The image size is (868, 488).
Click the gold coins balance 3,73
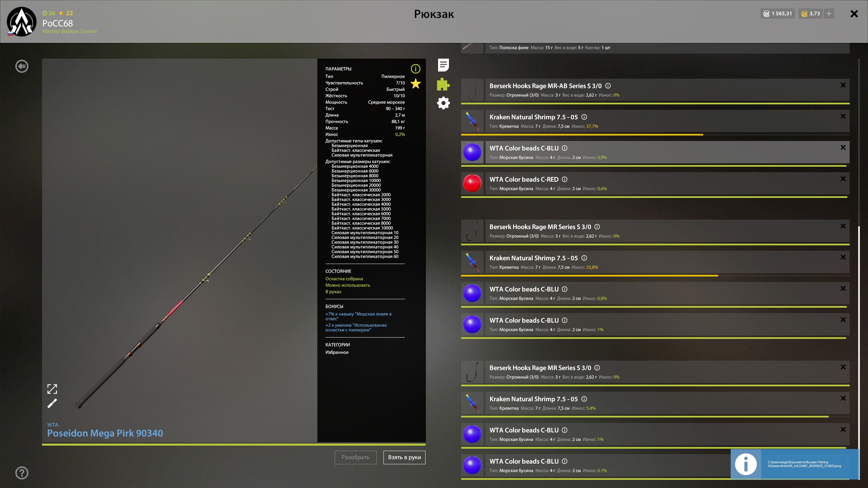810,14
